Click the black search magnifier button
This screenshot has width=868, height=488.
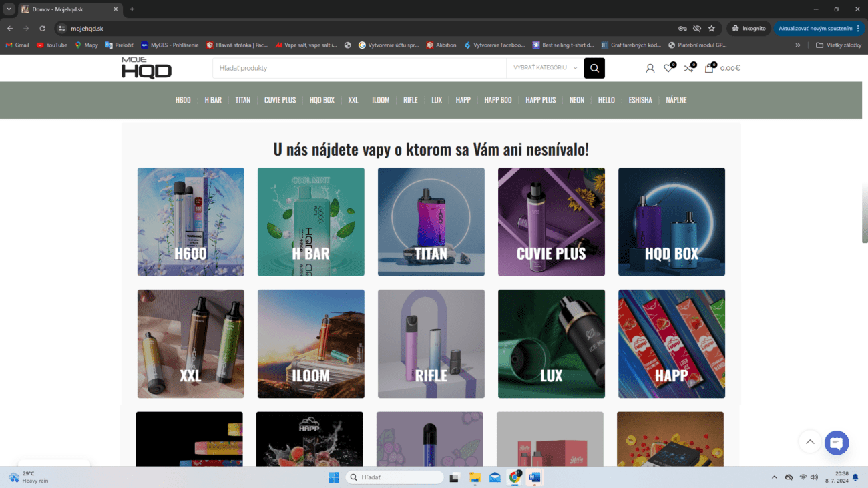(x=594, y=68)
